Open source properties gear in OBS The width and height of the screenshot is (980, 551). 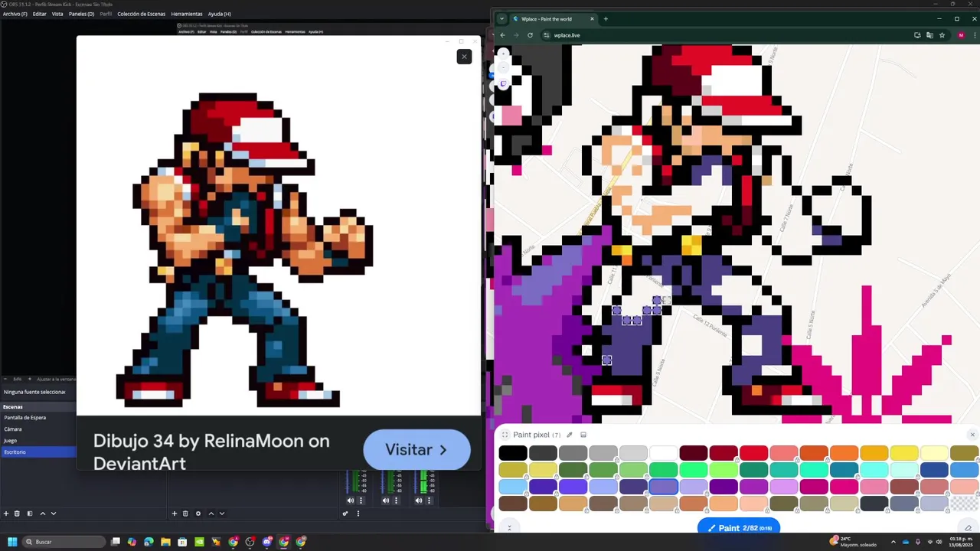point(198,514)
